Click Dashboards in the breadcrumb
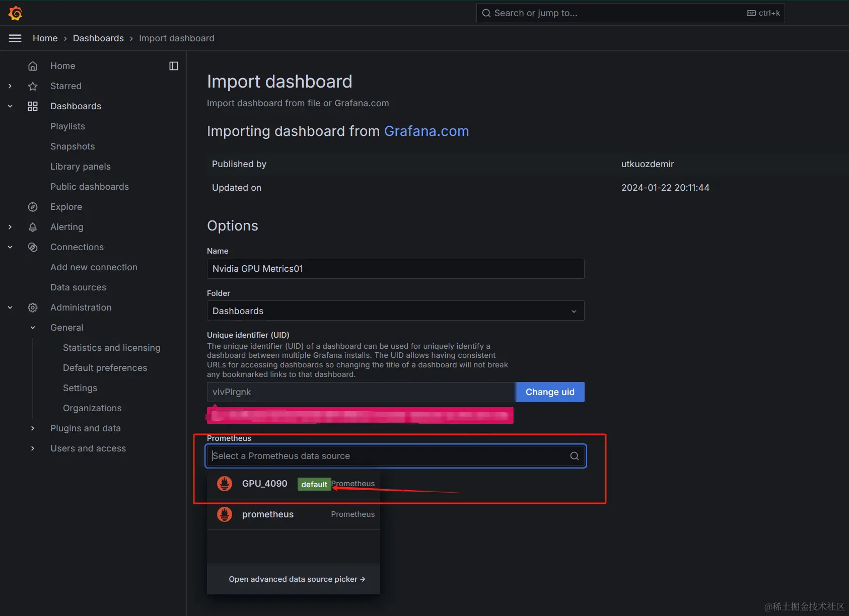The height and width of the screenshot is (616, 849). [98, 38]
